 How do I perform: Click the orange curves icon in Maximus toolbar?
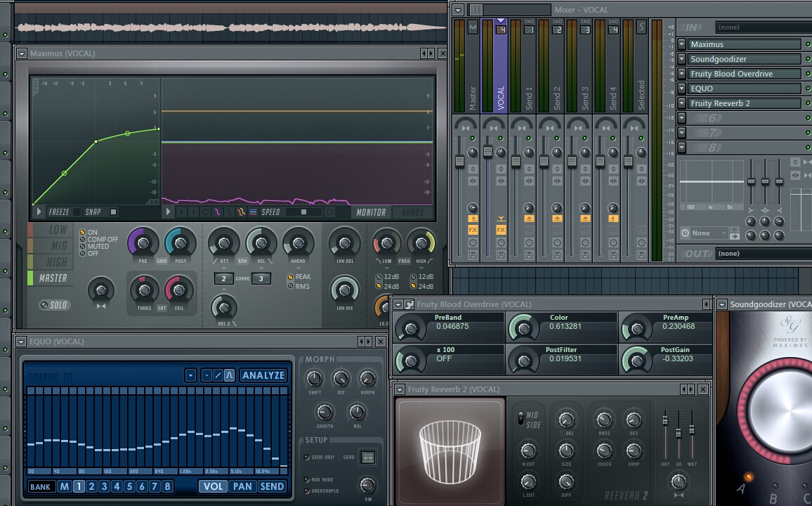coord(241,212)
